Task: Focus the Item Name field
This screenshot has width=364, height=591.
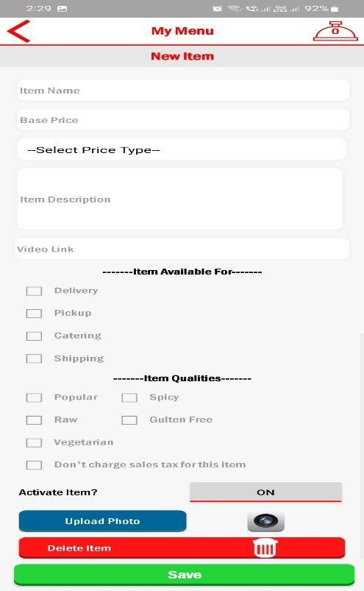Action: click(183, 91)
